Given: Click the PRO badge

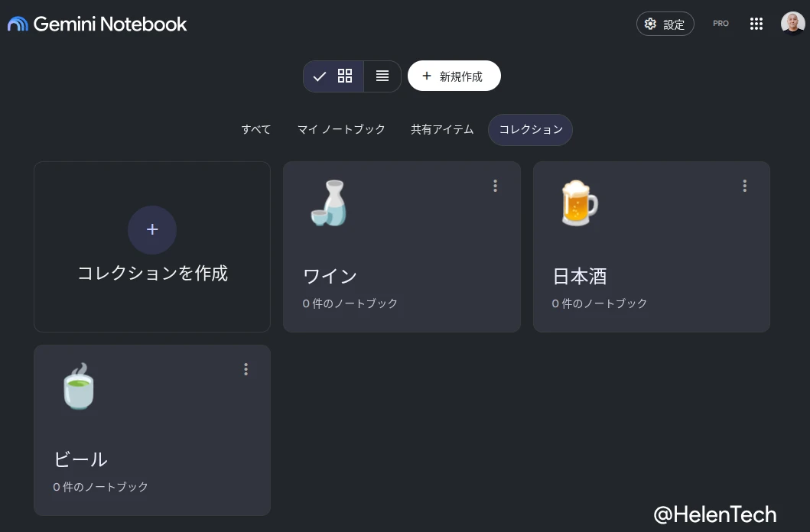Looking at the screenshot, I should point(721,24).
